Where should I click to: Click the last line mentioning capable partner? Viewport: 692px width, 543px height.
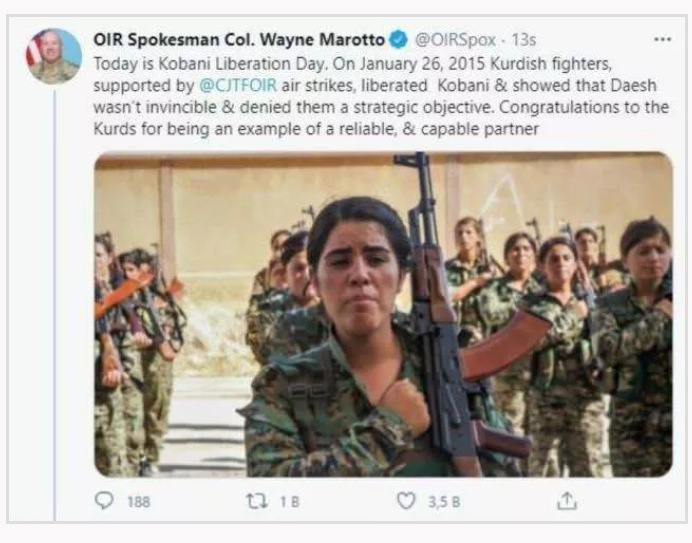pyautogui.click(x=316, y=129)
